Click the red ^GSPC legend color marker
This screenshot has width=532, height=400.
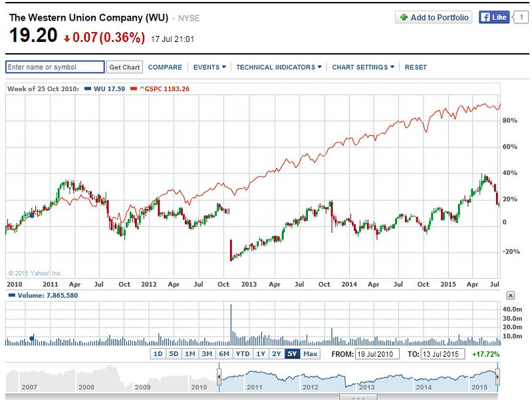(134, 89)
